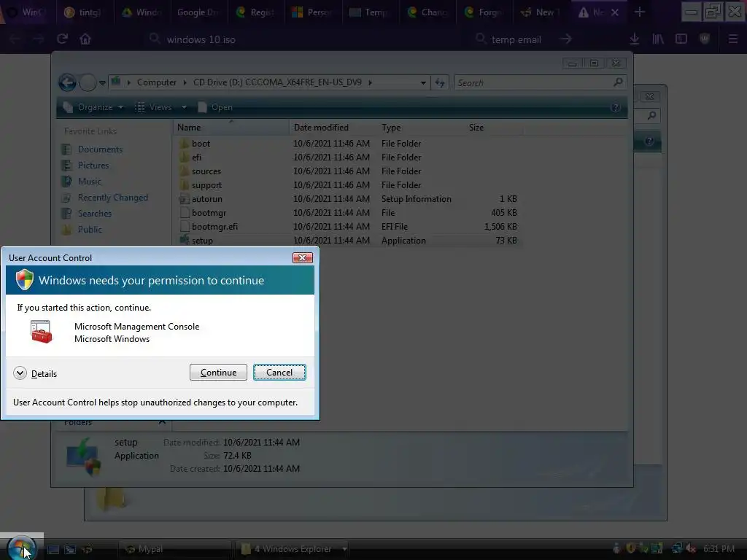Open recent pages dropdown beside navigation arrows
This screenshot has height=560, width=747.
click(x=102, y=83)
